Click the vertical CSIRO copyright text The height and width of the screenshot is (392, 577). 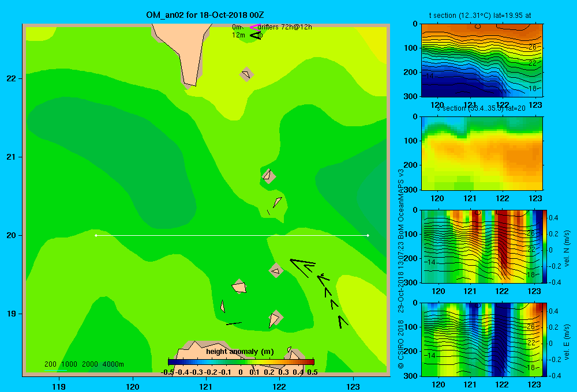[401, 269]
